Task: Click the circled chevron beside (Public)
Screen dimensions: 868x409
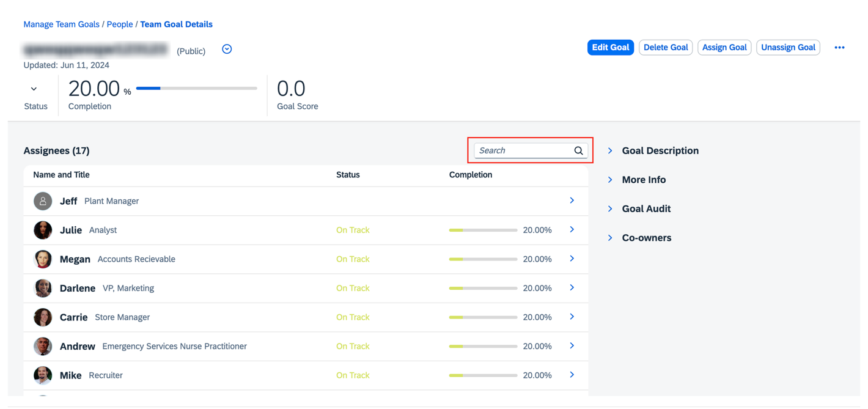Action: [227, 49]
